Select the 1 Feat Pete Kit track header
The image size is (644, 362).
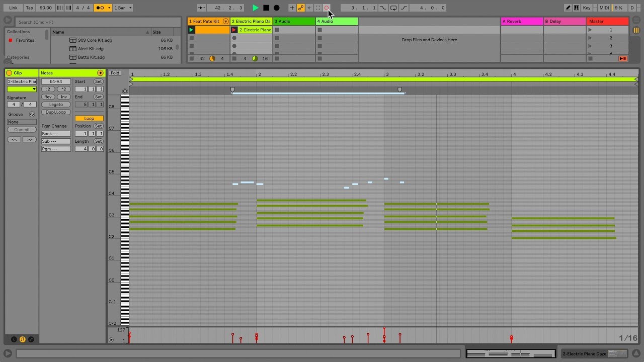[x=205, y=21]
